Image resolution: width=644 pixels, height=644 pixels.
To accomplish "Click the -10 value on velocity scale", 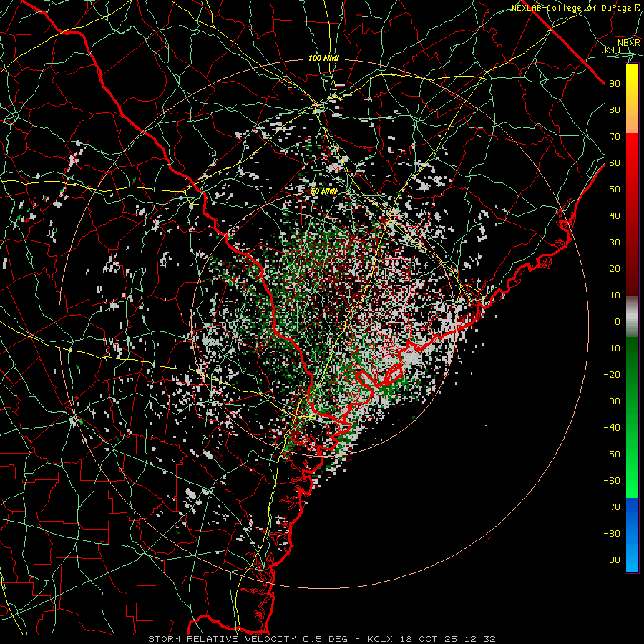I will tap(612, 348).
